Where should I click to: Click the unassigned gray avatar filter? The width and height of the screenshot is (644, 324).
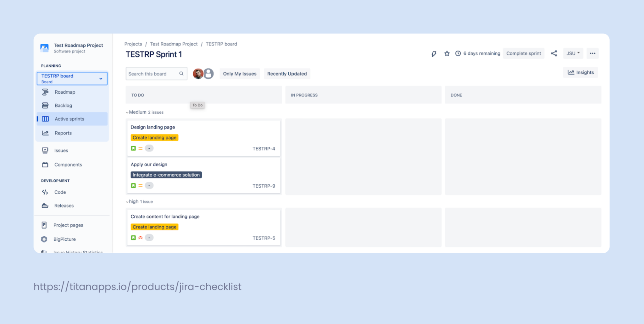[x=208, y=74]
